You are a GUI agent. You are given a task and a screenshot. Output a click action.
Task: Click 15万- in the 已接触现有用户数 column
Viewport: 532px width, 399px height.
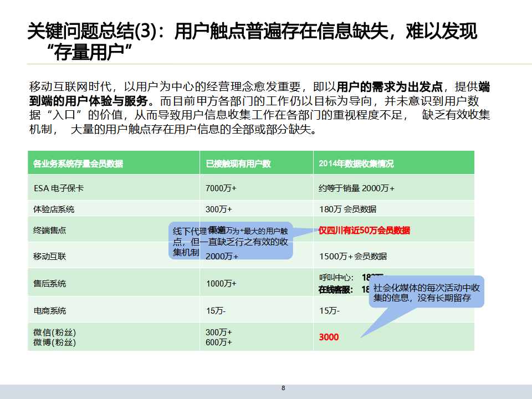pyautogui.click(x=216, y=311)
